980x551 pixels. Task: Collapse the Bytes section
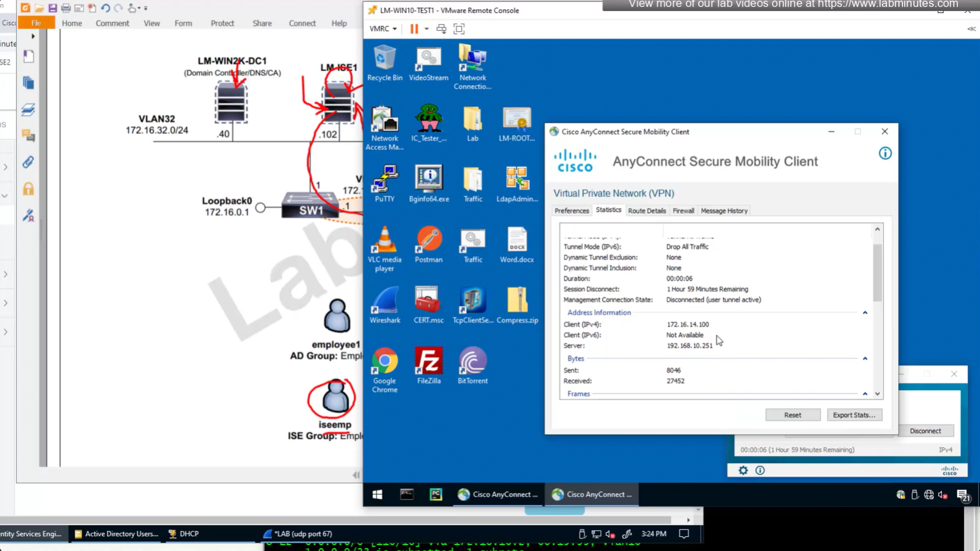pos(865,359)
